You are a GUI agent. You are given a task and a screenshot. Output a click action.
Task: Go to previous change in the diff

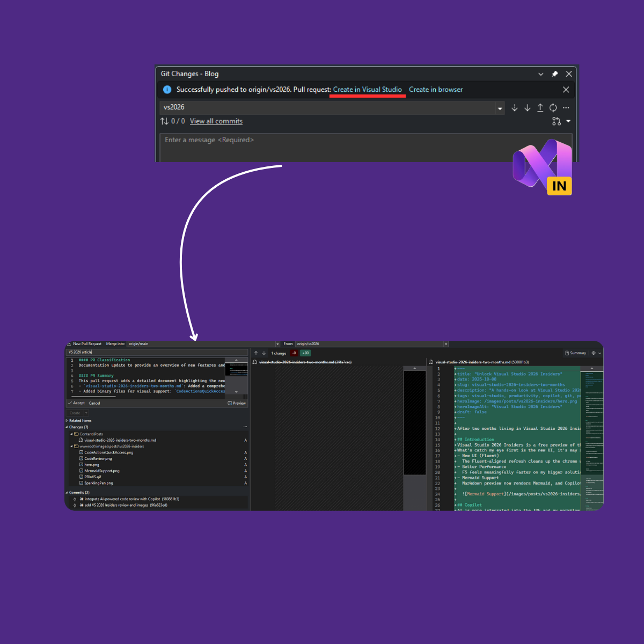point(256,353)
